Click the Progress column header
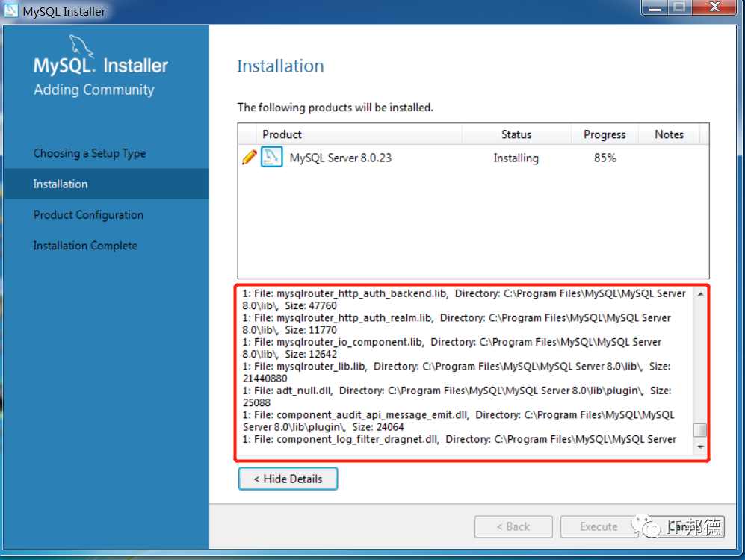745x560 pixels. point(605,134)
